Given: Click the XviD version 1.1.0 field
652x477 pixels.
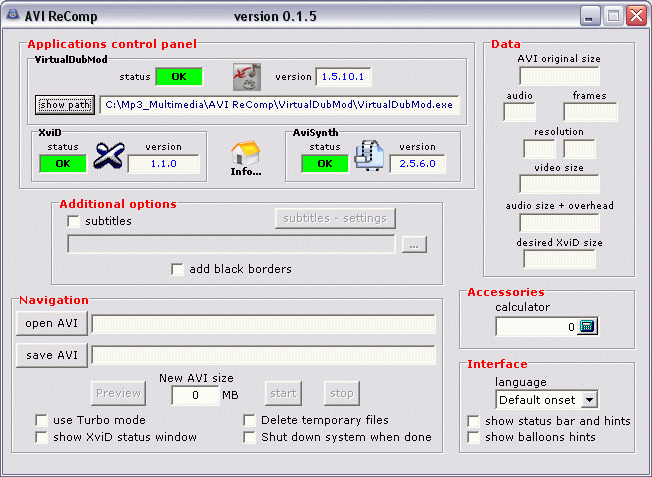Looking at the screenshot, I should pos(164,163).
